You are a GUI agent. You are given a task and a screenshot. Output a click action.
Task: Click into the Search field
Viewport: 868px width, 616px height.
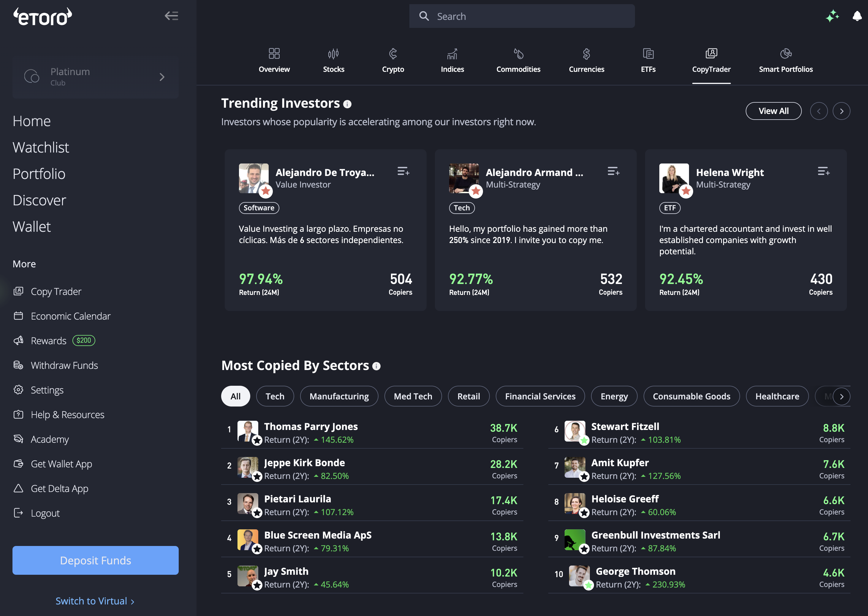tap(522, 16)
